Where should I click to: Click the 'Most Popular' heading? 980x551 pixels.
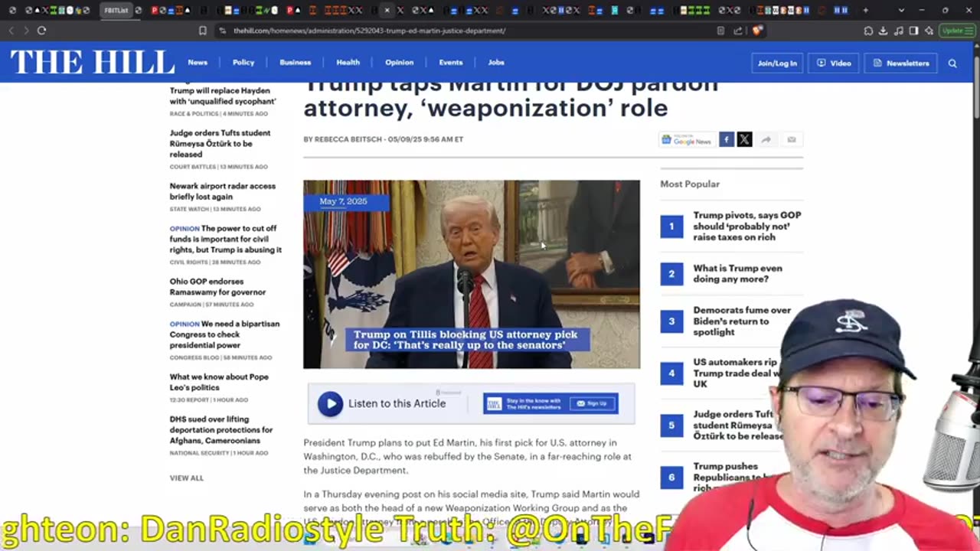tap(690, 184)
